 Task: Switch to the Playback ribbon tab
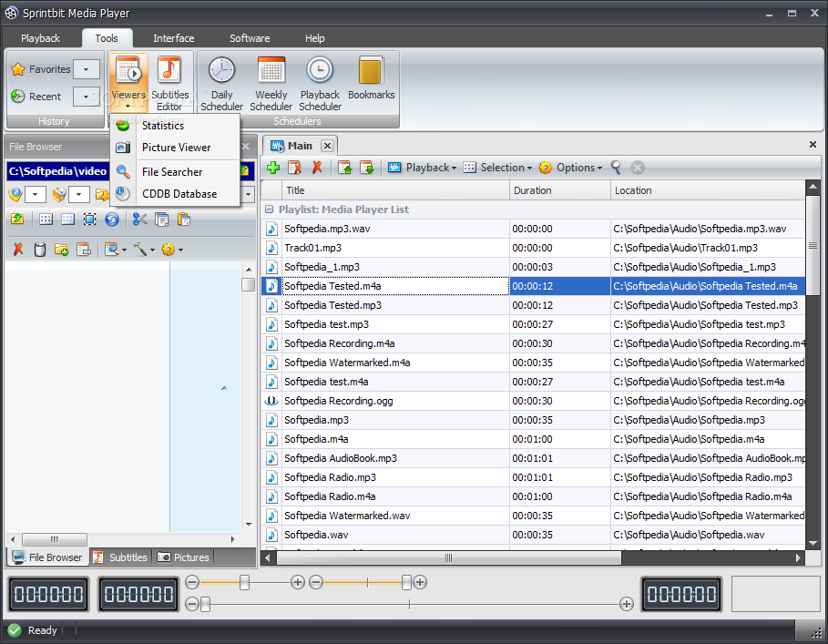pos(41,38)
